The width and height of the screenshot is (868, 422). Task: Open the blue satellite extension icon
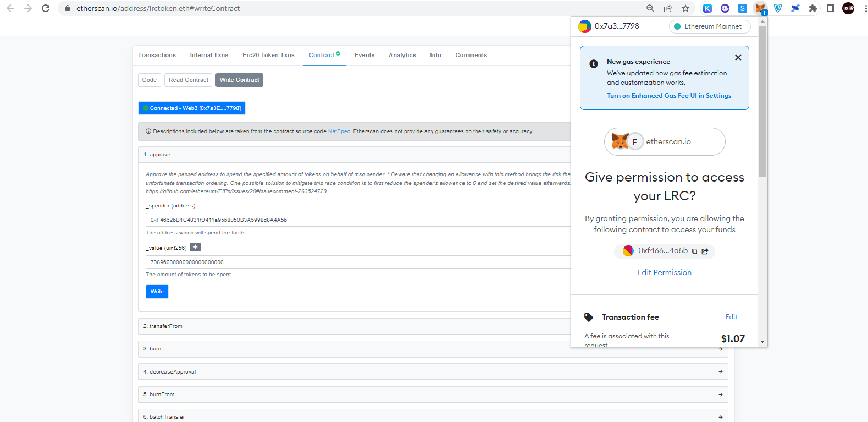pyautogui.click(x=795, y=8)
